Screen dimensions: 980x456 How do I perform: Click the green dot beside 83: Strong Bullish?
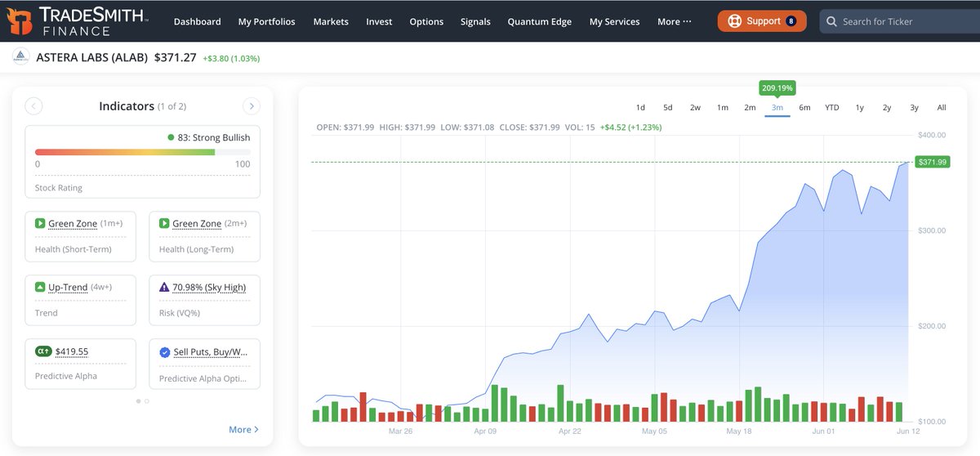(171, 137)
